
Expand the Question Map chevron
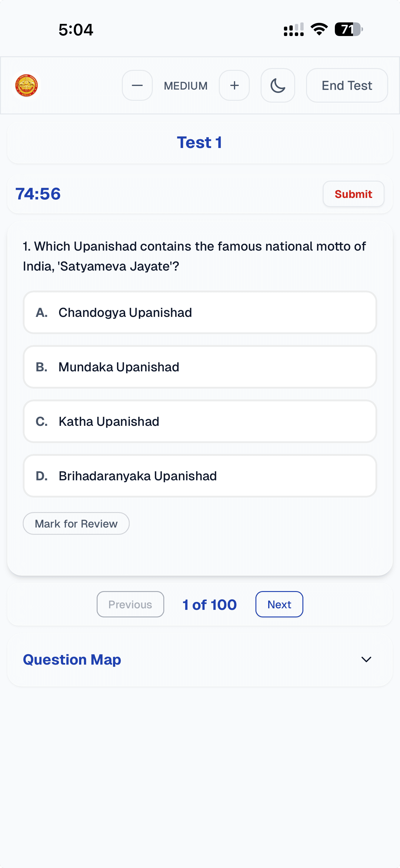[366, 659]
